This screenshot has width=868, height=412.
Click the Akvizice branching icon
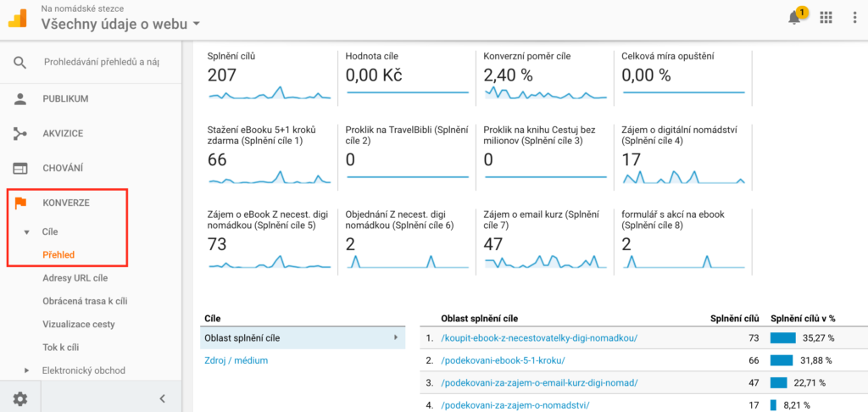[x=20, y=134]
